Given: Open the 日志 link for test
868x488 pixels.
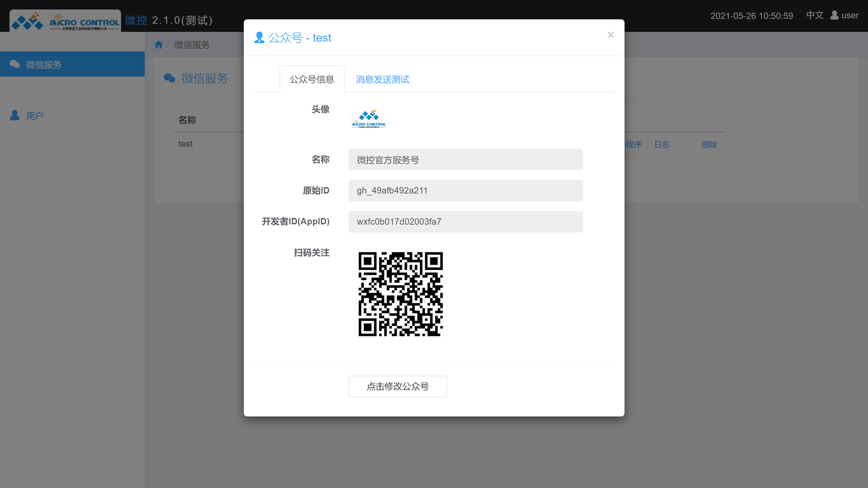Looking at the screenshot, I should 661,144.
